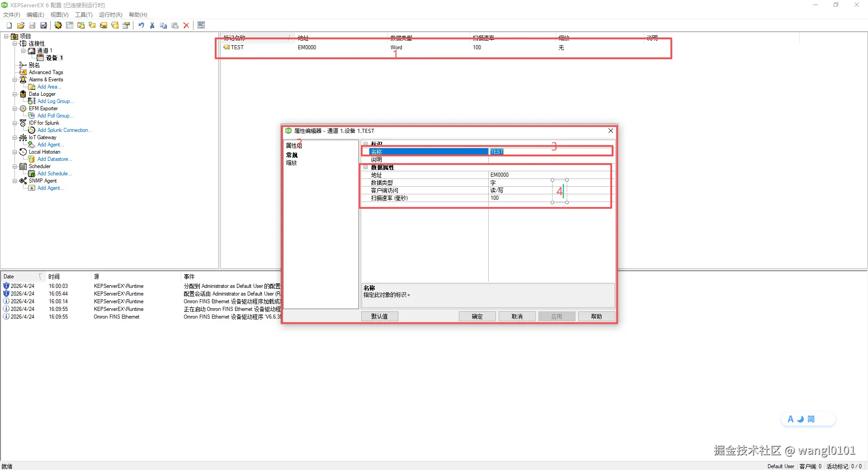Click the 地址 field showing EM0000
Screen dimensions: 868x470
(551, 175)
